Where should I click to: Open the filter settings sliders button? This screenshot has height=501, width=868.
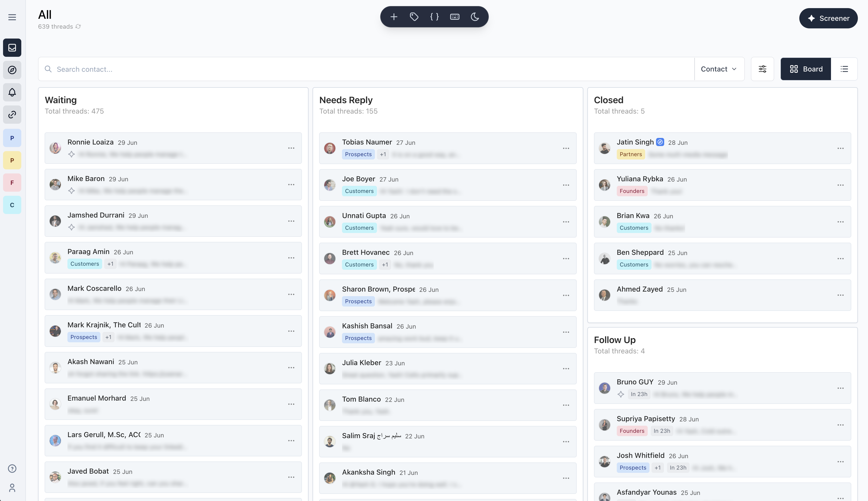tap(762, 69)
